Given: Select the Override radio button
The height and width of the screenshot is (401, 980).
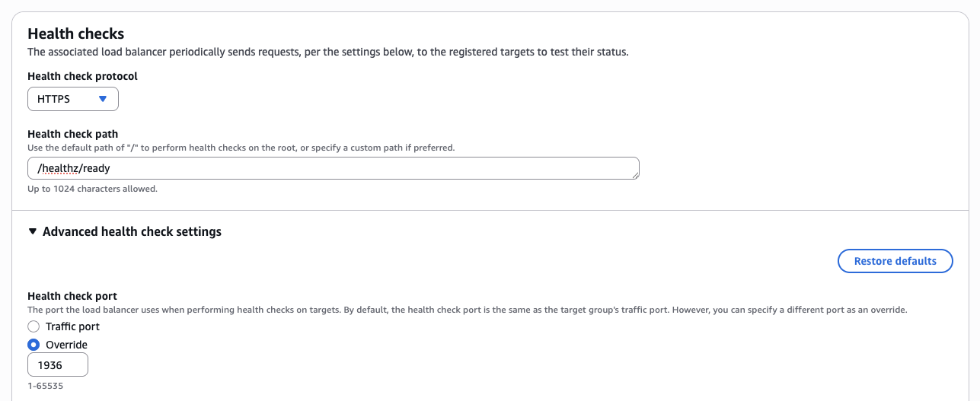Looking at the screenshot, I should [x=34, y=345].
